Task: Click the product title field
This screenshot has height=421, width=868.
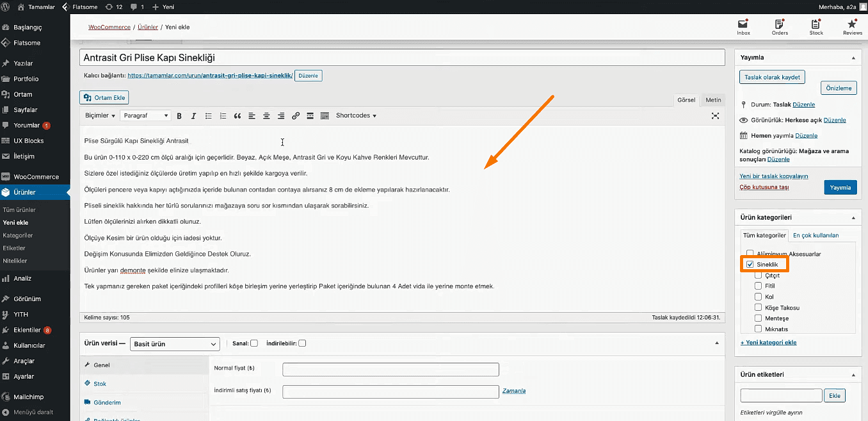Action: (402, 58)
